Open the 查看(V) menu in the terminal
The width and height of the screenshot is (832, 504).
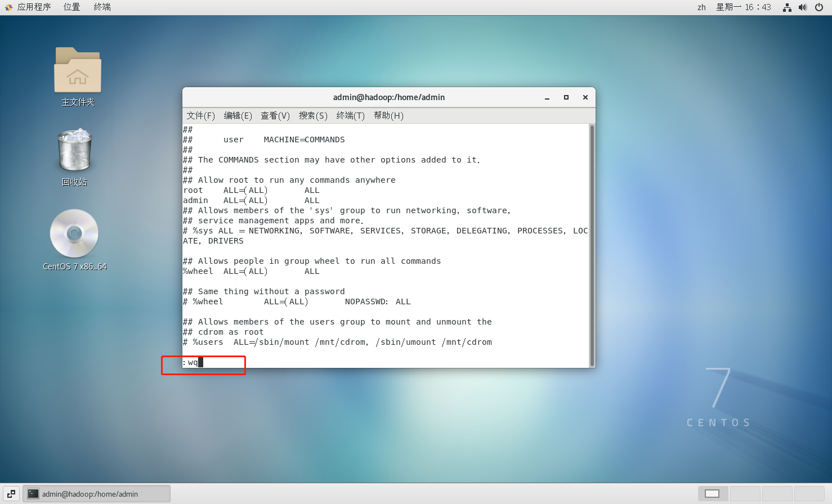coord(275,115)
